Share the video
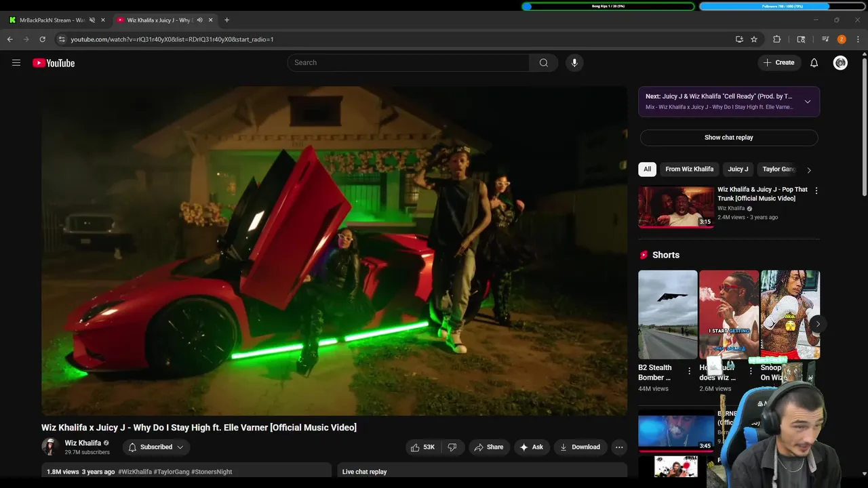 pos(488,447)
